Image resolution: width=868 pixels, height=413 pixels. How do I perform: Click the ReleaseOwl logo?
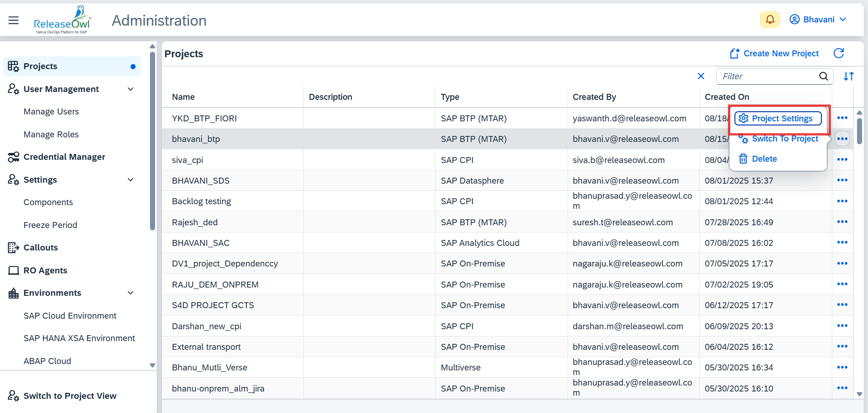pos(62,20)
